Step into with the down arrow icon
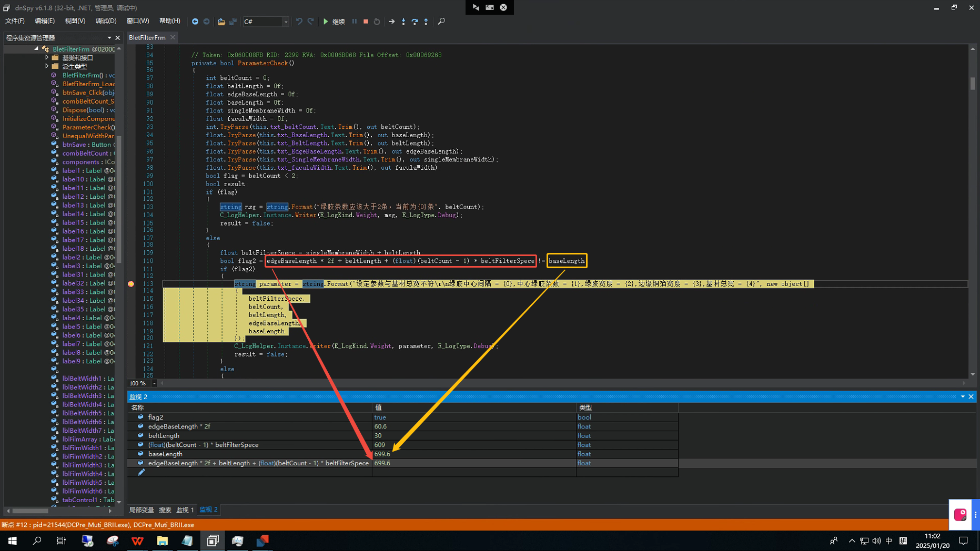Image resolution: width=980 pixels, height=551 pixels. tap(403, 22)
